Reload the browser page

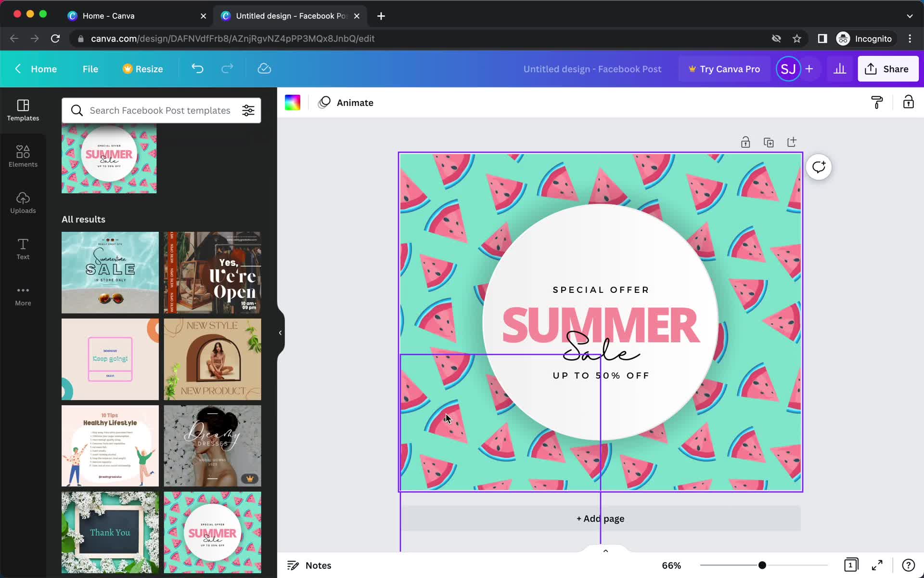pos(55,39)
